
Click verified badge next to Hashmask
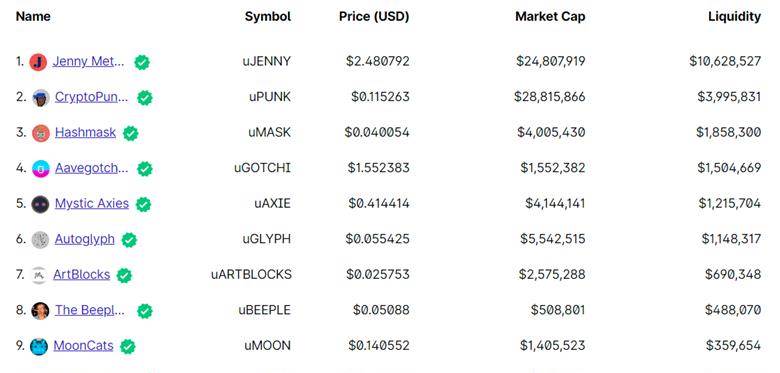coord(130,133)
